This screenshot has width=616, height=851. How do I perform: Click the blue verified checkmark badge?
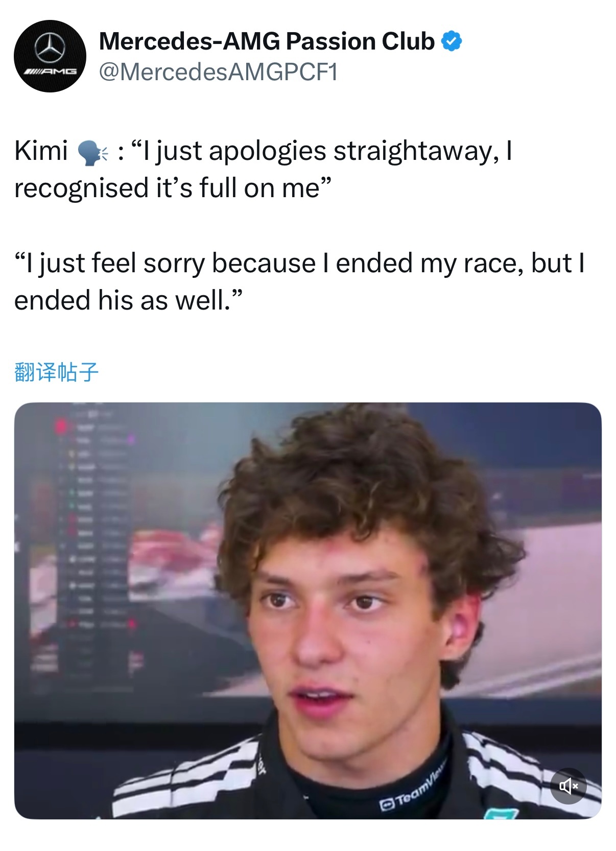451,41
